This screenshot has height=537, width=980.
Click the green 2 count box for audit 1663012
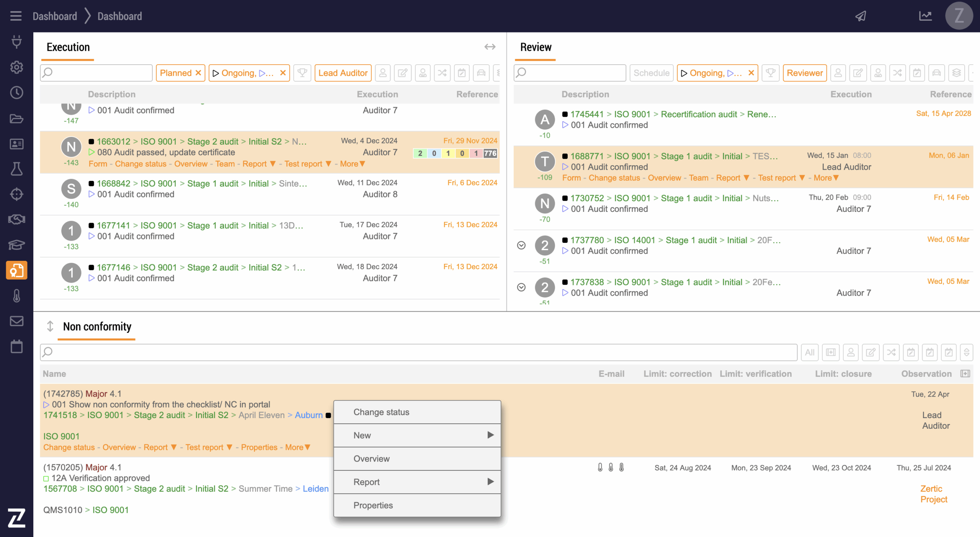click(420, 153)
